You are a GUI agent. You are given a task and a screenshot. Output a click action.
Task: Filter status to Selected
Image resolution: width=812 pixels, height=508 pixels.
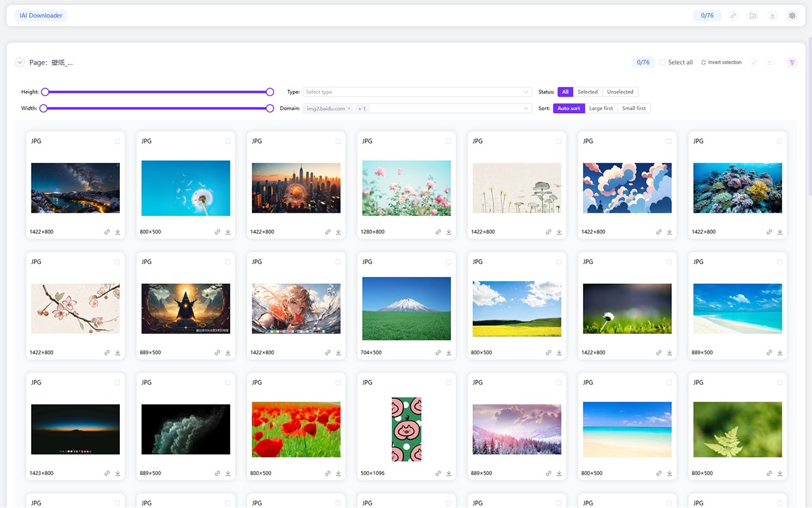pos(587,92)
